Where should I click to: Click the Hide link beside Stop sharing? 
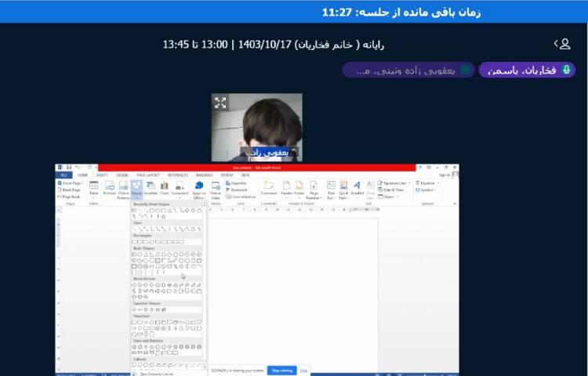pyautogui.click(x=303, y=371)
